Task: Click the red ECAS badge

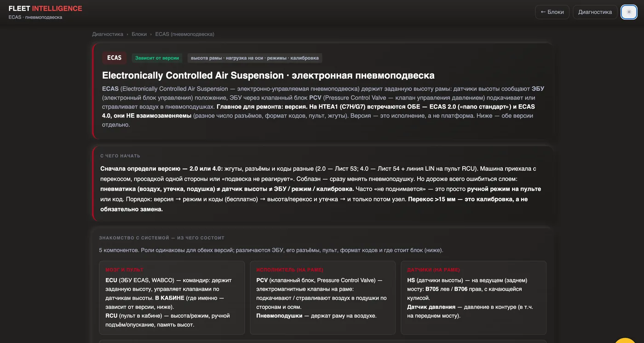Action: coord(114,58)
